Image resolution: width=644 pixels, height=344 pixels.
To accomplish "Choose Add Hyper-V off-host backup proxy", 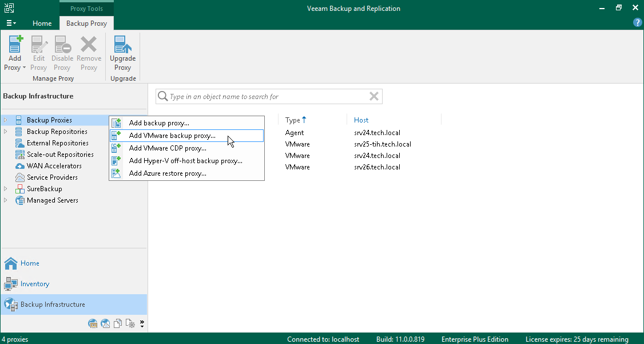I will [x=185, y=161].
